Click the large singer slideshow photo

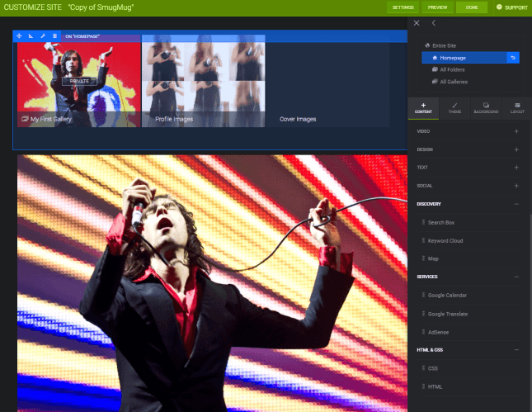[x=212, y=283]
